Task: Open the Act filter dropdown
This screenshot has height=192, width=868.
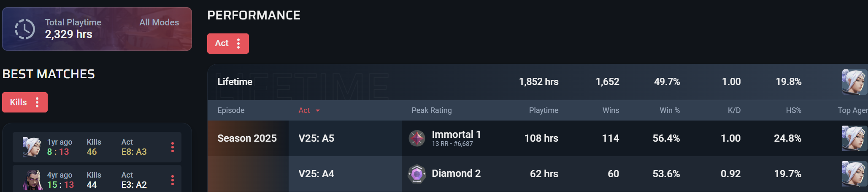Action: 228,44
